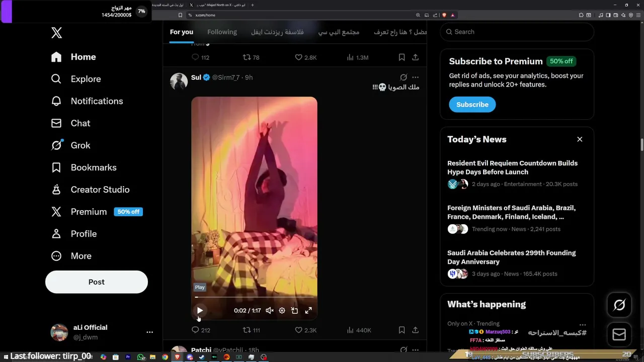Open the Patchi post more options menu
644x362 pixels.
415,350
